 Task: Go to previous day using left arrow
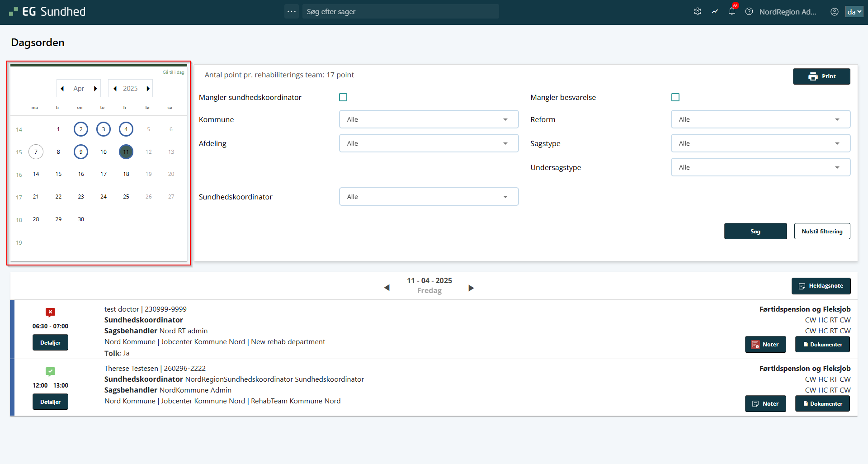387,288
